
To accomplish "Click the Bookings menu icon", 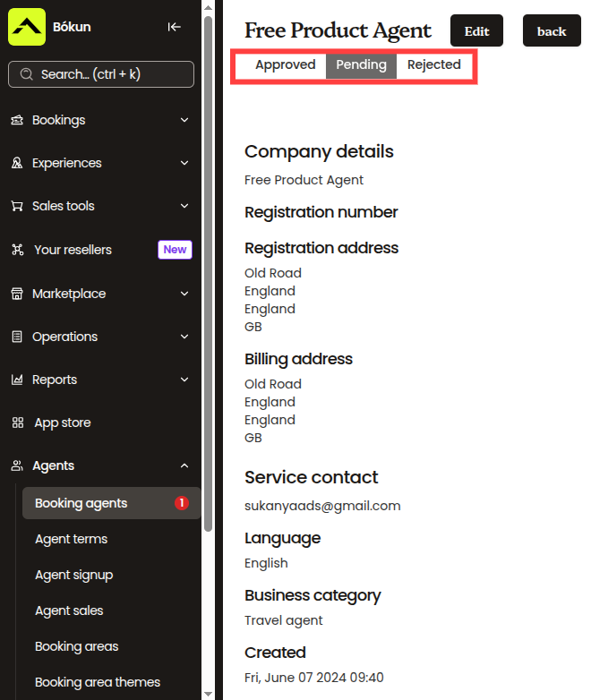I will 17,120.
